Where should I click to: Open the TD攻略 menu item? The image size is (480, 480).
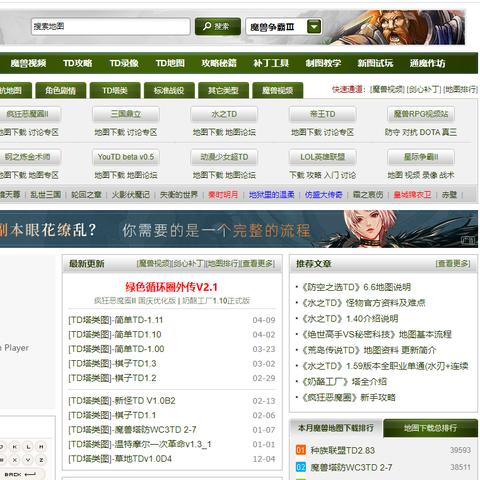(x=78, y=63)
